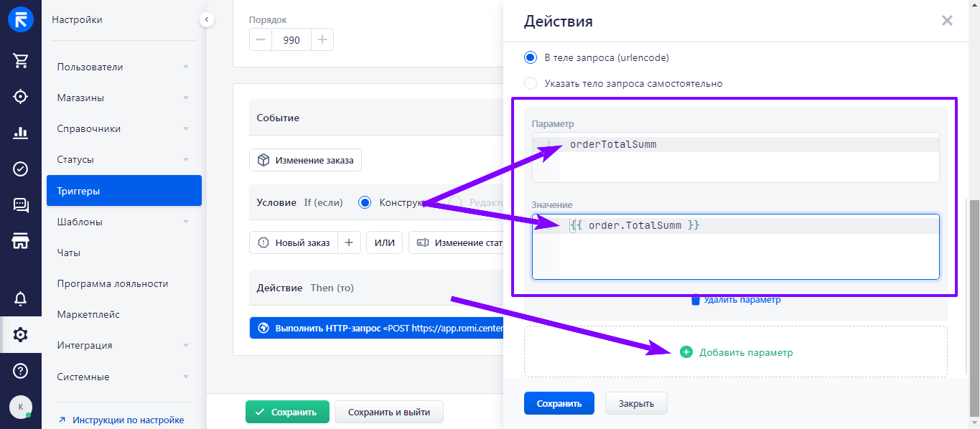This screenshot has height=429, width=980.
Task: Open the Chats speech bubble icon
Action: click(20, 205)
